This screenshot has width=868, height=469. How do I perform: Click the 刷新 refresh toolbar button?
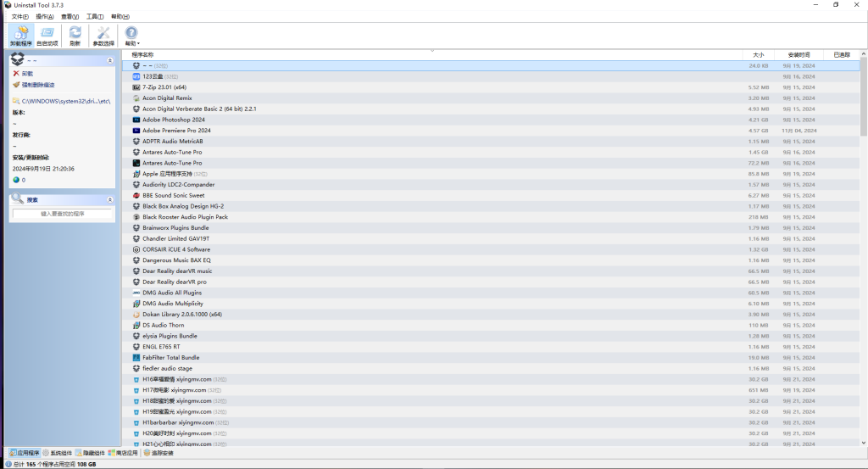[75, 36]
